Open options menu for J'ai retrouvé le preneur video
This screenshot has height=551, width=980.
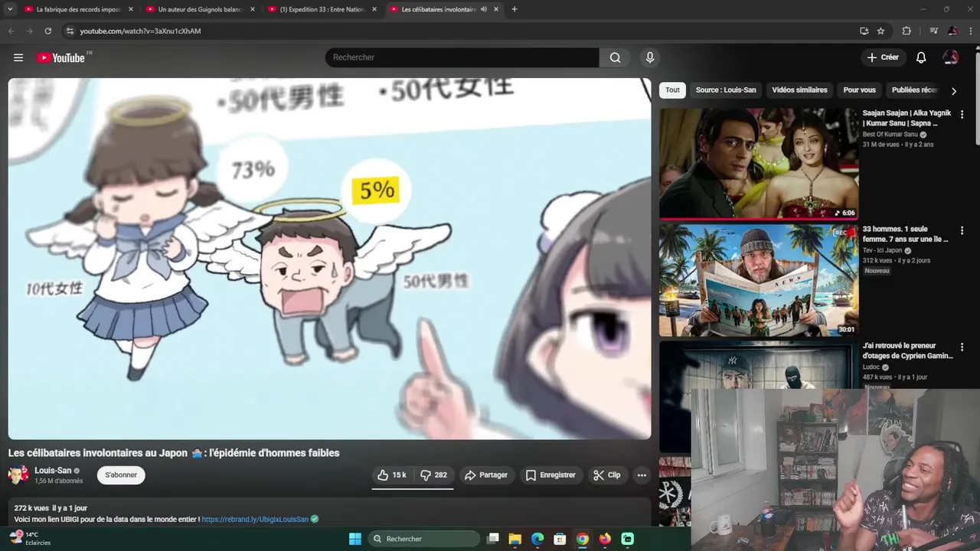point(962,347)
